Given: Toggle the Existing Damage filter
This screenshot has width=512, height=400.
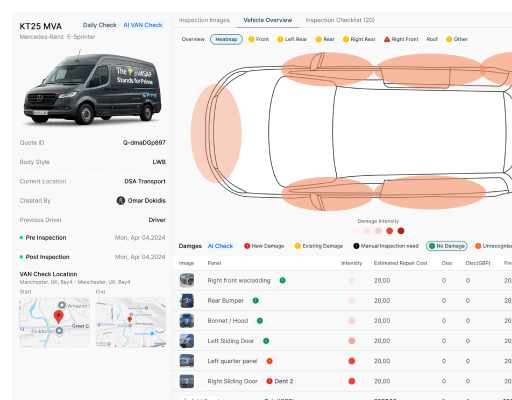Looking at the screenshot, I should click(319, 246).
